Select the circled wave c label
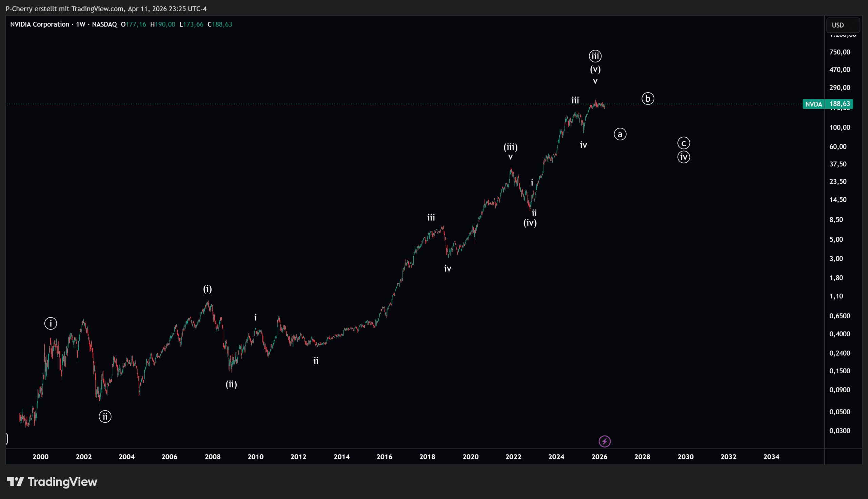Image resolution: width=868 pixels, height=499 pixels. pos(684,143)
